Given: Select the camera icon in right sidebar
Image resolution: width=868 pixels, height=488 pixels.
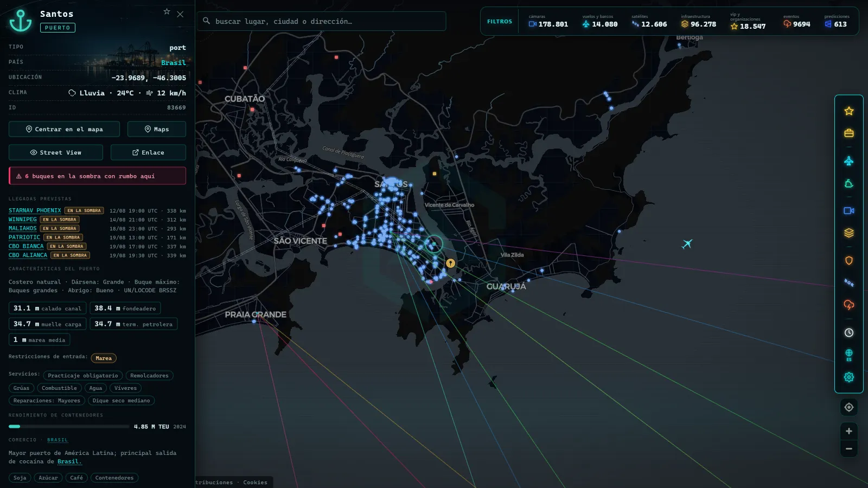Looking at the screenshot, I should click(x=849, y=211).
